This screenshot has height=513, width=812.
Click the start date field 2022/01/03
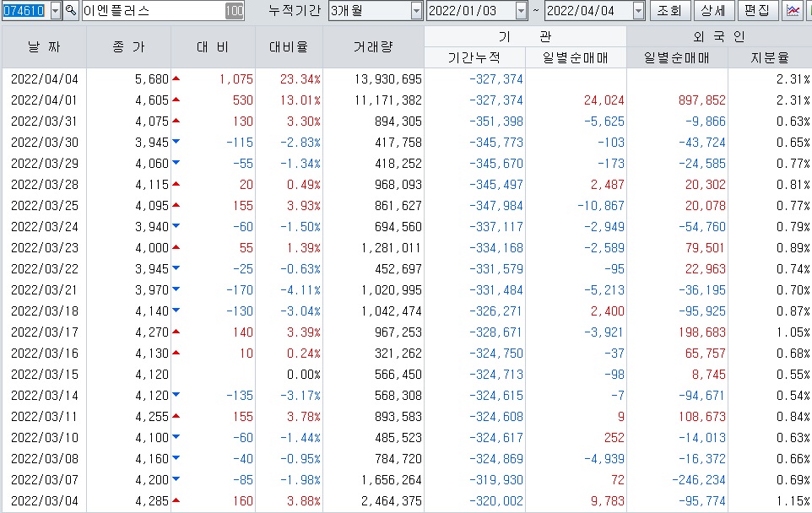point(470,10)
